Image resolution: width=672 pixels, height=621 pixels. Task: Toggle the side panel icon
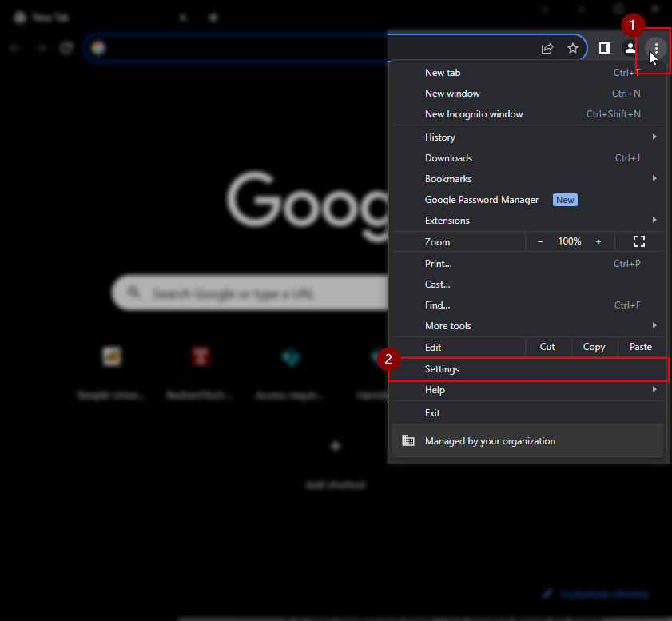[x=605, y=49]
